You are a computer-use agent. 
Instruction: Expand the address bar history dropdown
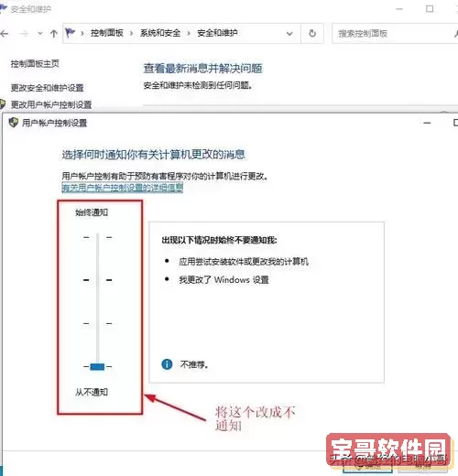click(x=289, y=34)
